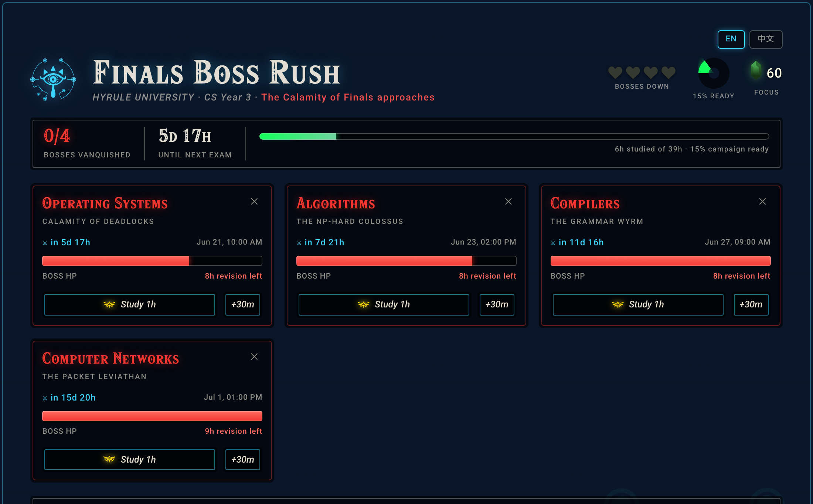This screenshot has width=813, height=504.
Task: Click the Compilers boss HP bar
Action: coord(660,261)
